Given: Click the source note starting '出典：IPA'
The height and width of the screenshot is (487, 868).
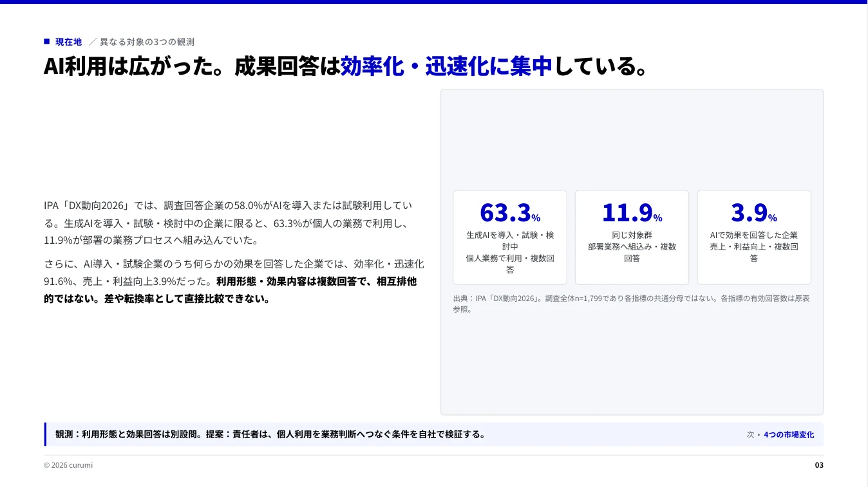Looking at the screenshot, I should click(x=632, y=304).
